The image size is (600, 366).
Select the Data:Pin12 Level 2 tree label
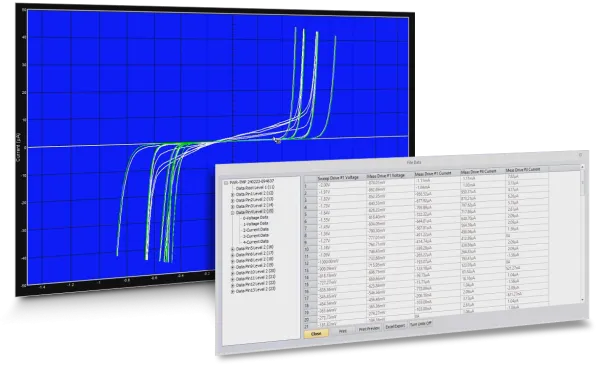click(255, 284)
